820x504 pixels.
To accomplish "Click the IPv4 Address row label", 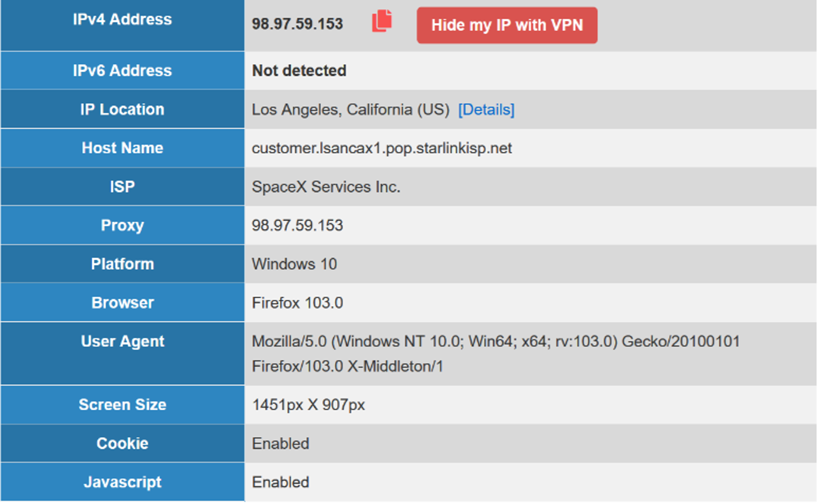I will (122, 19).
